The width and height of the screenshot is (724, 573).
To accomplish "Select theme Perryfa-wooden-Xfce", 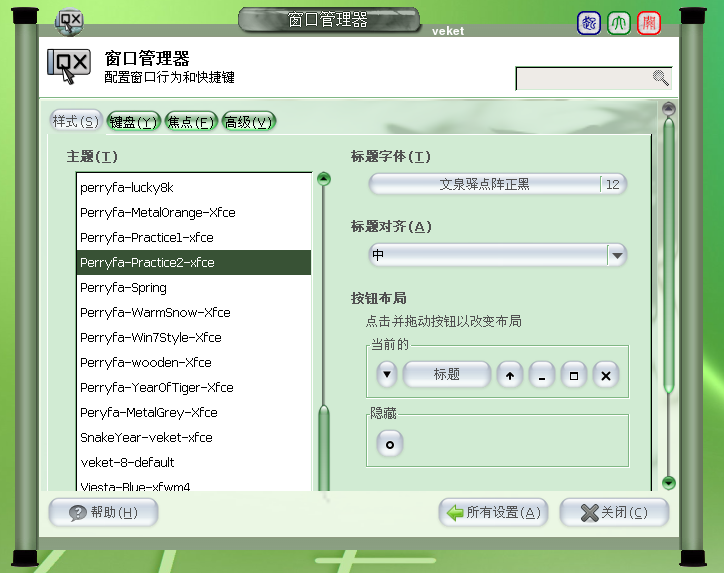I will pos(193,362).
